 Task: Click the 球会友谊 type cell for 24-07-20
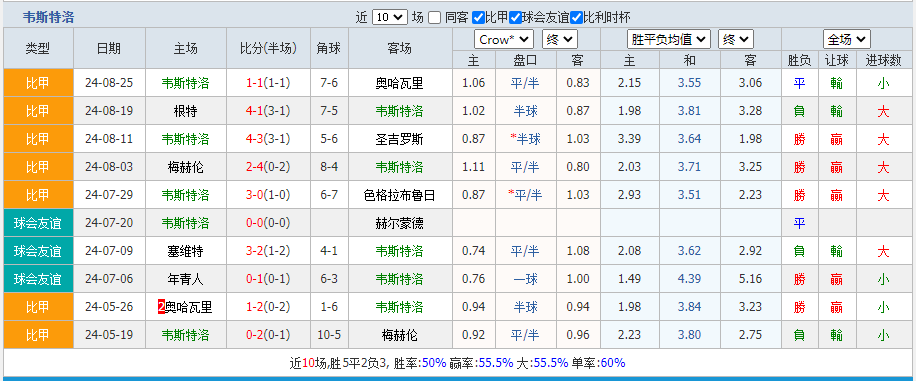38,223
